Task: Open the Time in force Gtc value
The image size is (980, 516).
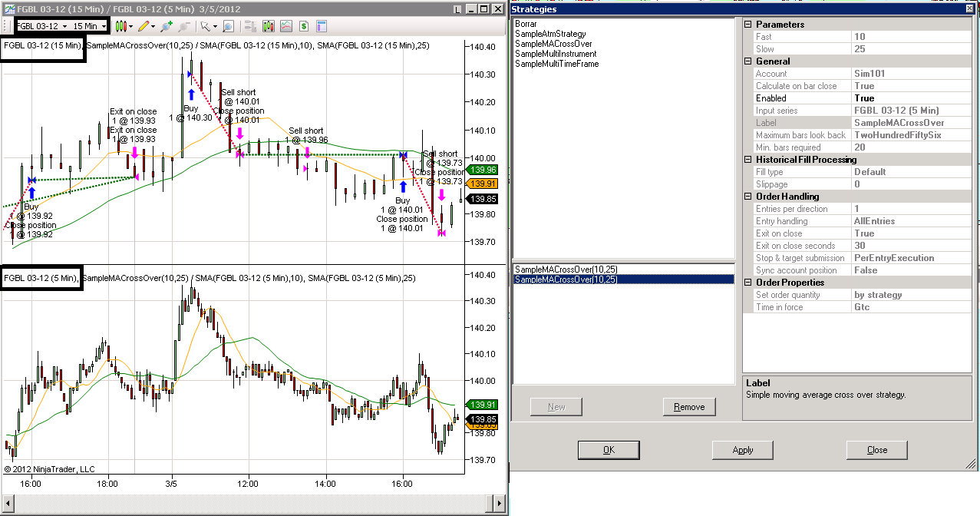Action: coord(911,307)
